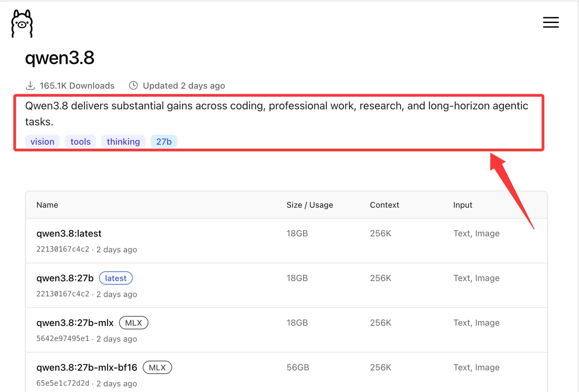The image size is (579, 392).
Task: Click Text, Image input in the qwen3.8:27b-mlx row
Action: pos(476,323)
